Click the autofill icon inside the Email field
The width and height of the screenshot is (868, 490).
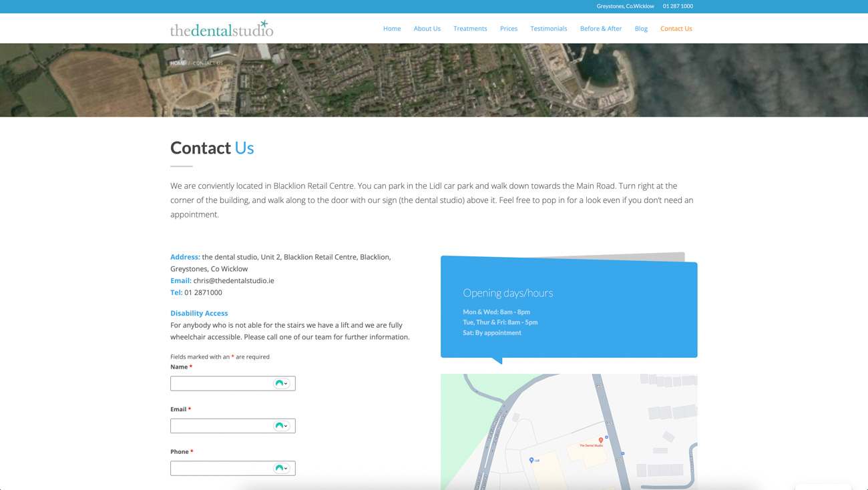(278, 425)
